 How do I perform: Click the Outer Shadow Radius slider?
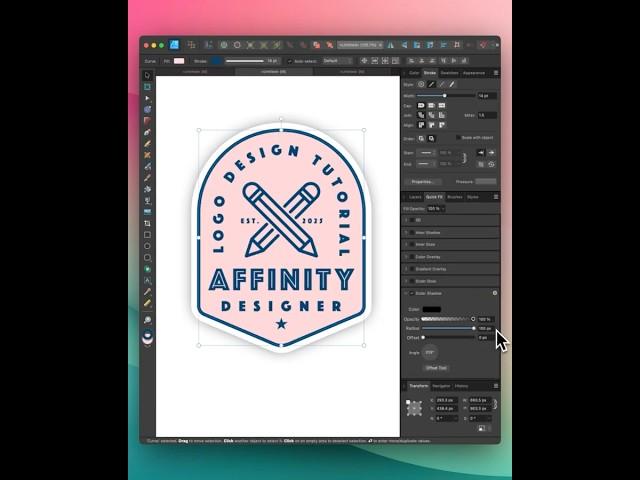click(448, 328)
